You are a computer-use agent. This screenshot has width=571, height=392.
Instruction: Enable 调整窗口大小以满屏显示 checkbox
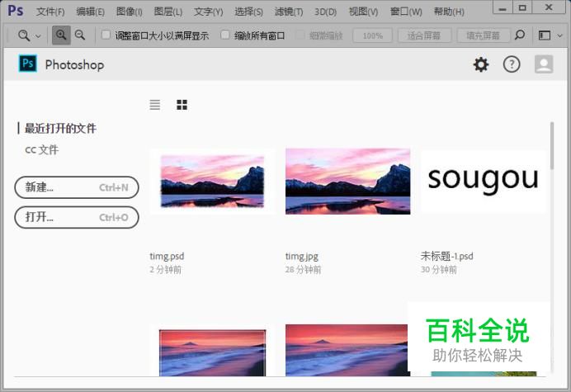pyautogui.click(x=106, y=35)
